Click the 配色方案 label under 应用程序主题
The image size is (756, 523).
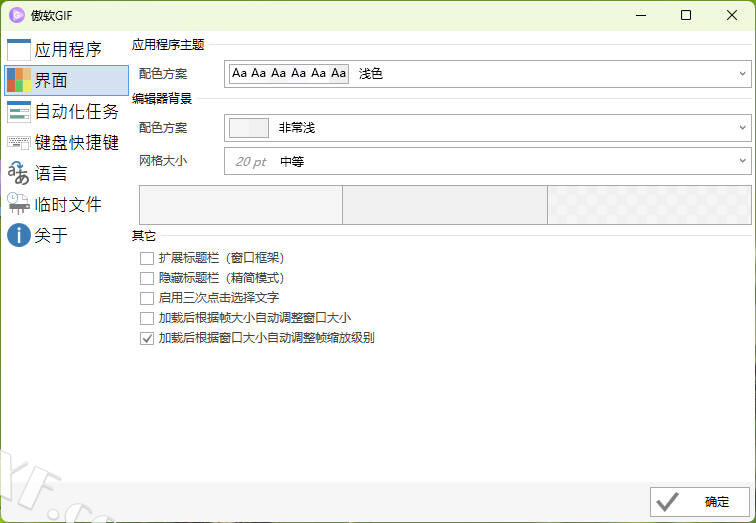click(163, 74)
